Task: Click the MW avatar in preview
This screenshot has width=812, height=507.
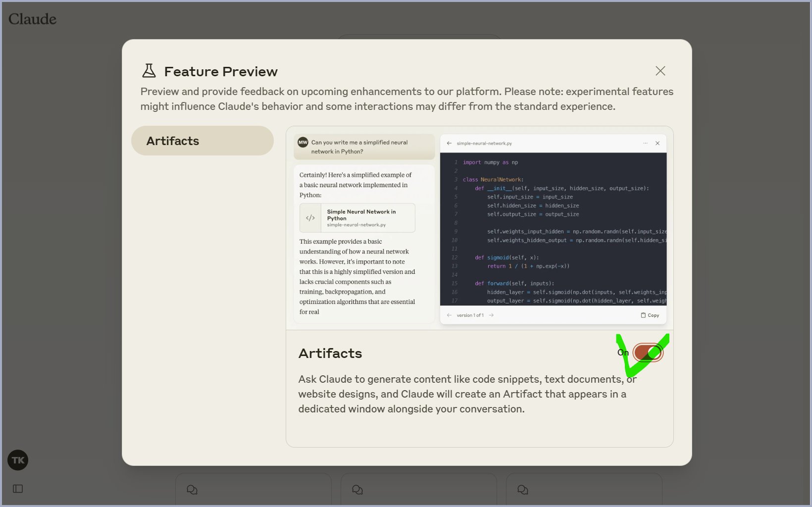Action: click(303, 142)
